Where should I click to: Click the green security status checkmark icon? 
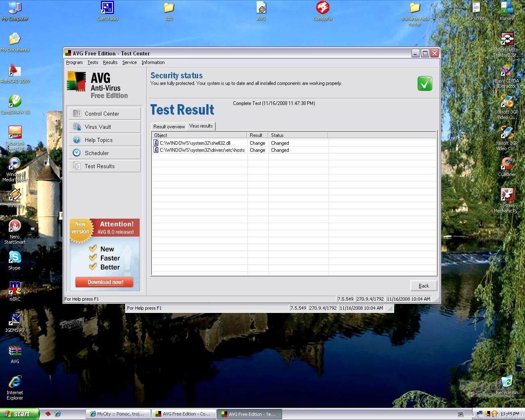click(425, 83)
